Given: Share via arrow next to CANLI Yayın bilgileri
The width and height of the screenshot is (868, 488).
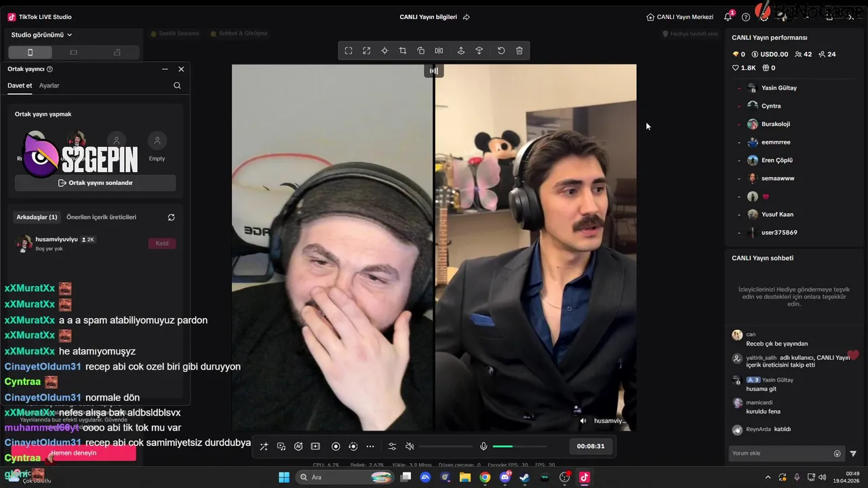Looking at the screenshot, I should (x=467, y=17).
